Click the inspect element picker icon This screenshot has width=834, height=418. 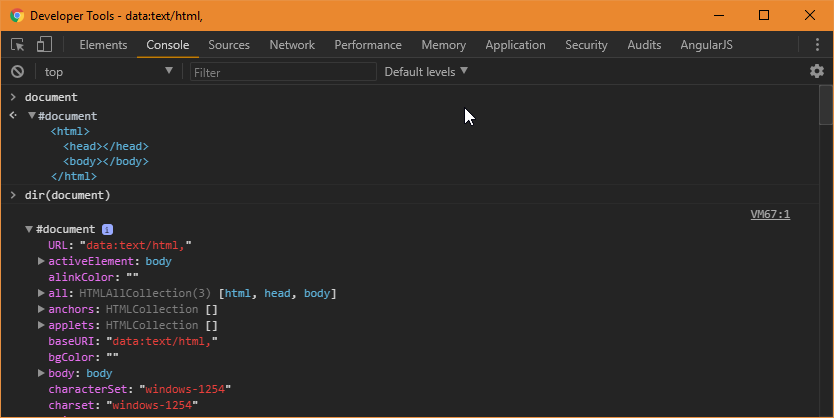(x=18, y=45)
